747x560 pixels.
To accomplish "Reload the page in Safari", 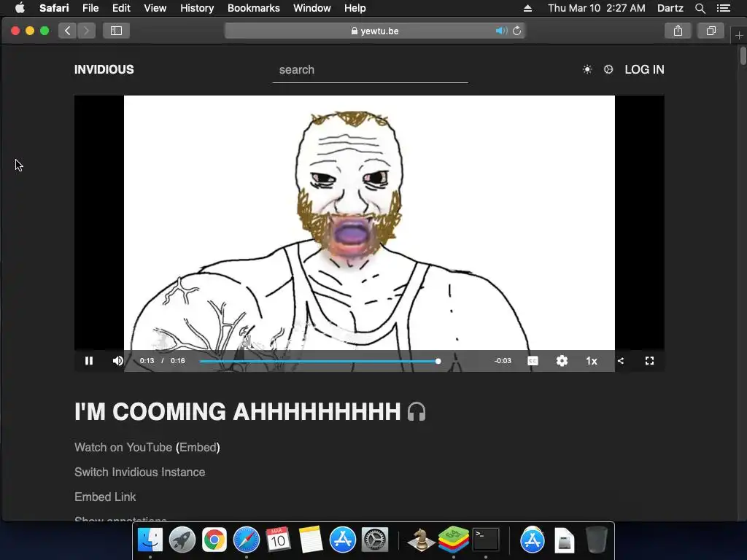I will pos(517,31).
